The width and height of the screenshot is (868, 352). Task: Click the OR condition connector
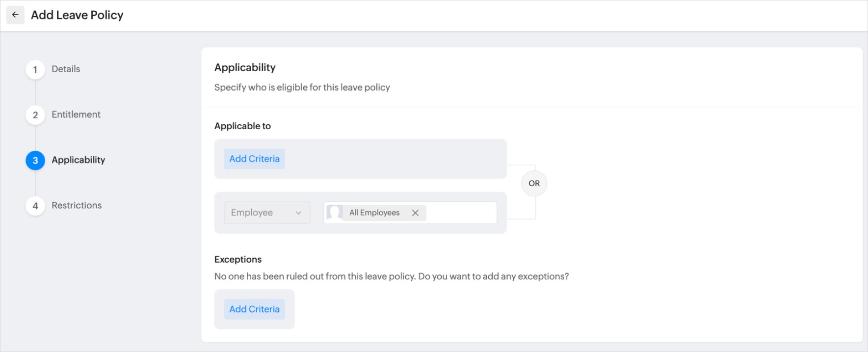tap(534, 184)
